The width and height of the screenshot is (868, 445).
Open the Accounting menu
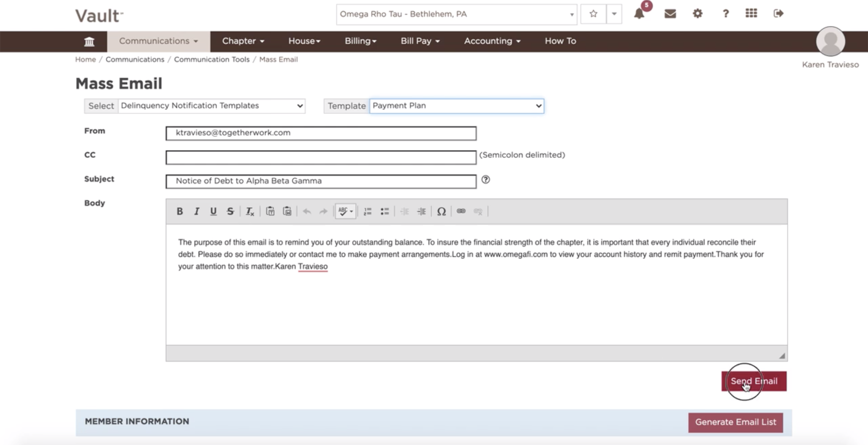pyautogui.click(x=492, y=41)
